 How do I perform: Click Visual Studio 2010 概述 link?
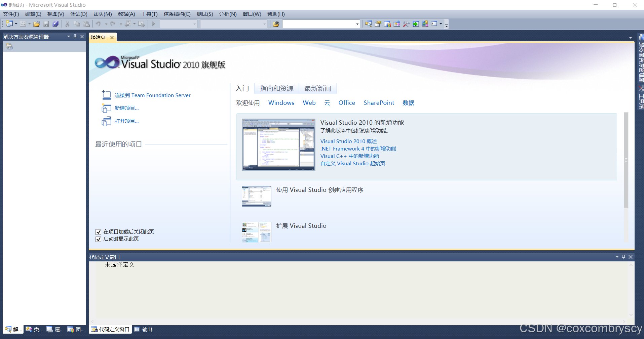point(348,141)
